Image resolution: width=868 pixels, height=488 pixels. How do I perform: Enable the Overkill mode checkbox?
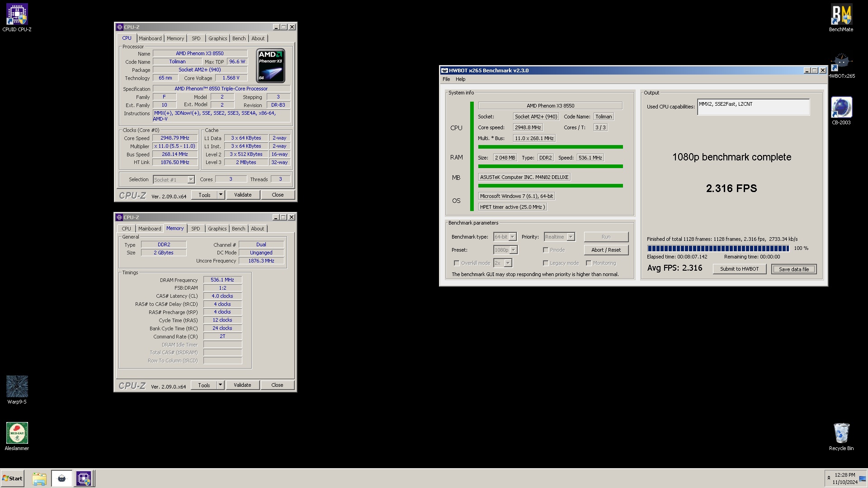pos(457,263)
